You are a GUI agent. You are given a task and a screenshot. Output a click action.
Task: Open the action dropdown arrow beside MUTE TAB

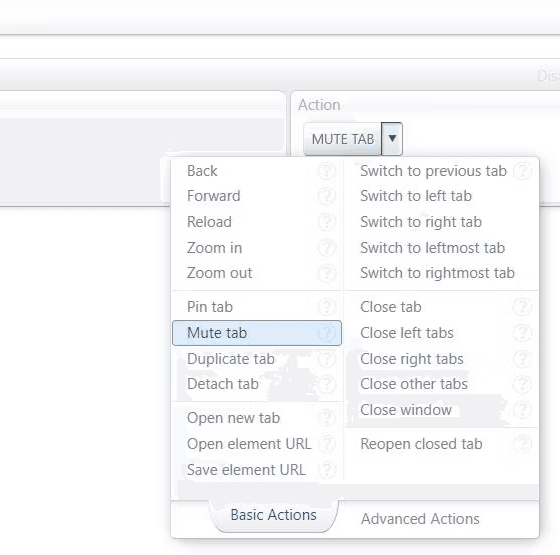392,139
